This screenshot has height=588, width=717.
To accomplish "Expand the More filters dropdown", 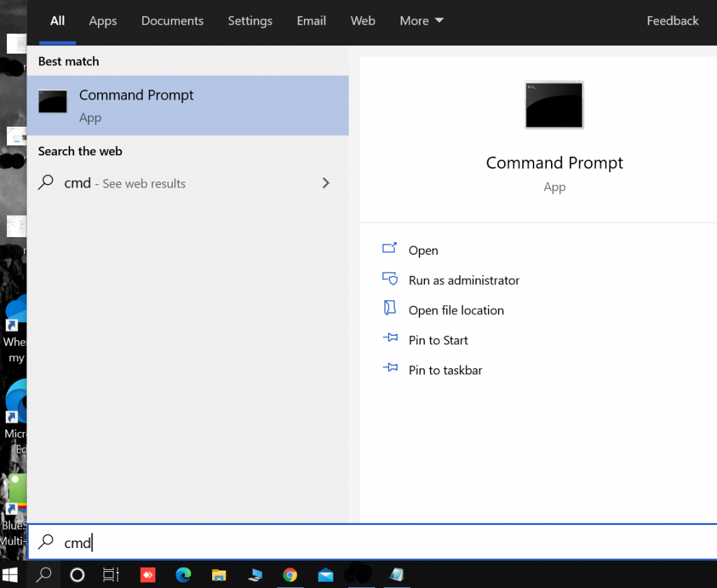I will coord(421,21).
